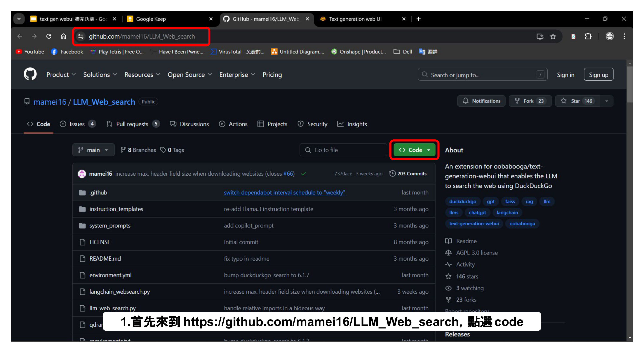Open the green Code dropdown button
Viewport: 644px width, 362px height.
point(414,150)
